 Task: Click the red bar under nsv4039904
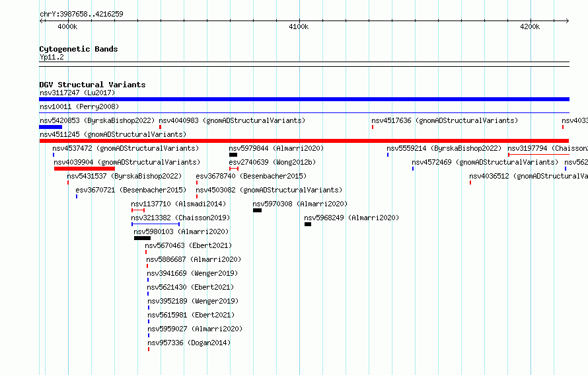click(x=85, y=169)
